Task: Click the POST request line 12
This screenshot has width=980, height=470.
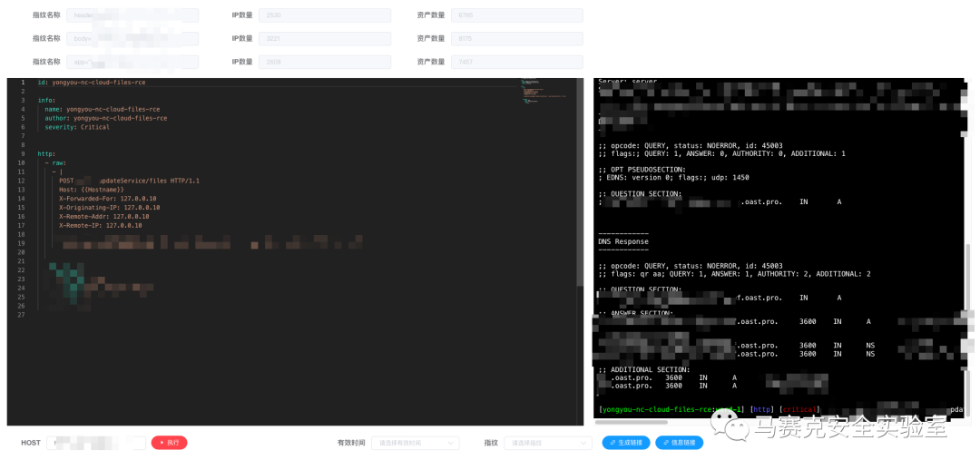Action: (130, 181)
